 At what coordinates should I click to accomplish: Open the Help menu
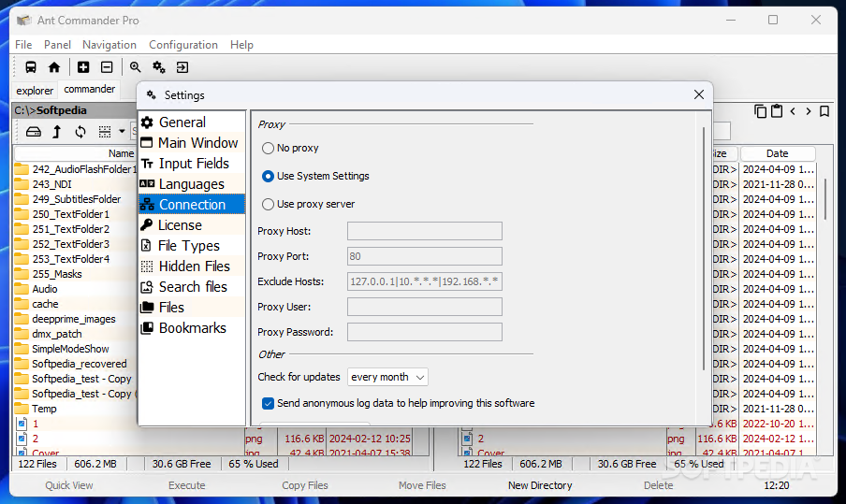click(x=241, y=45)
